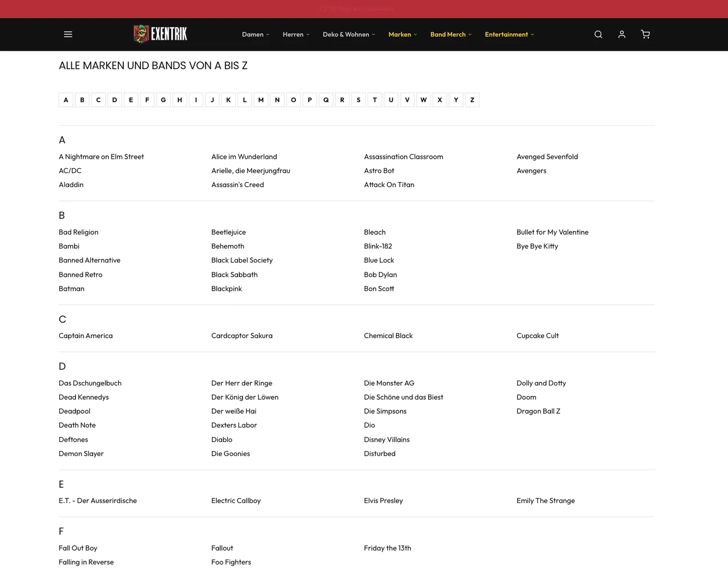Open the user account icon
This screenshot has width=728, height=574.
click(622, 34)
